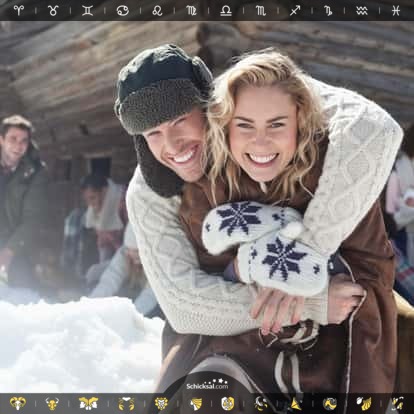414x414 pixels.
Task: Select the Aries glyph in the top bar
Action: click(x=19, y=10)
